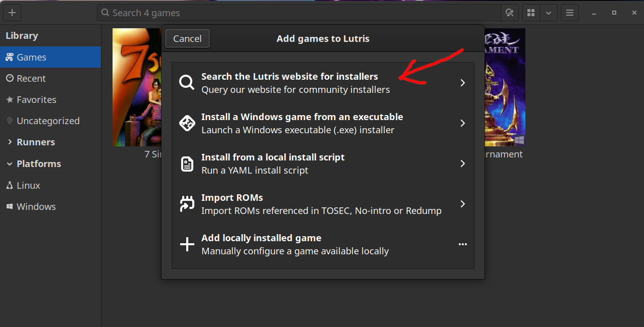Click the Linux penguin icon in sidebar

tap(10, 185)
